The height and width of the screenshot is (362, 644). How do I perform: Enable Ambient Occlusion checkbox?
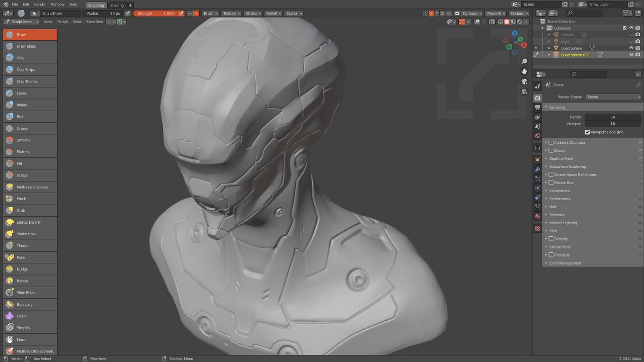pos(551,142)
